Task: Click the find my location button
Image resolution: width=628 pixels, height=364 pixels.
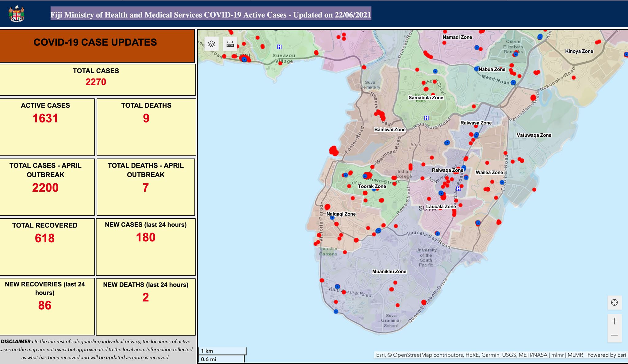Action: click(614, 303)
